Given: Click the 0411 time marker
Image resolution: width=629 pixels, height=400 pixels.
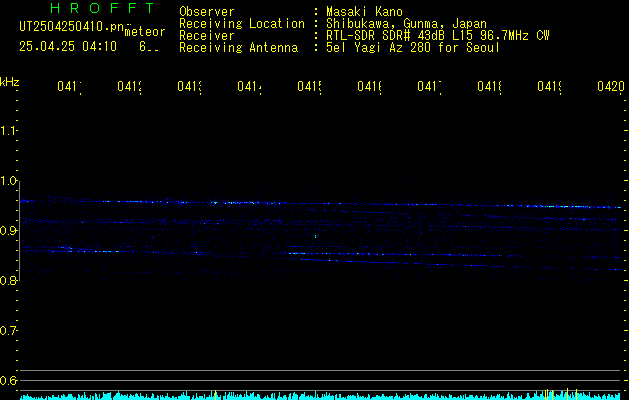Looking at the screenshot, I should click(x=69, y=87).
